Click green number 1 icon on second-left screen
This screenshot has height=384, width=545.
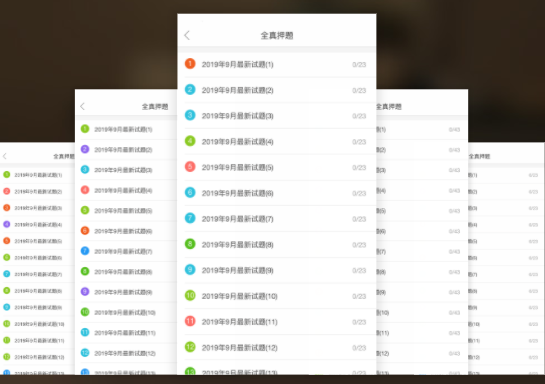click(85, 129)
